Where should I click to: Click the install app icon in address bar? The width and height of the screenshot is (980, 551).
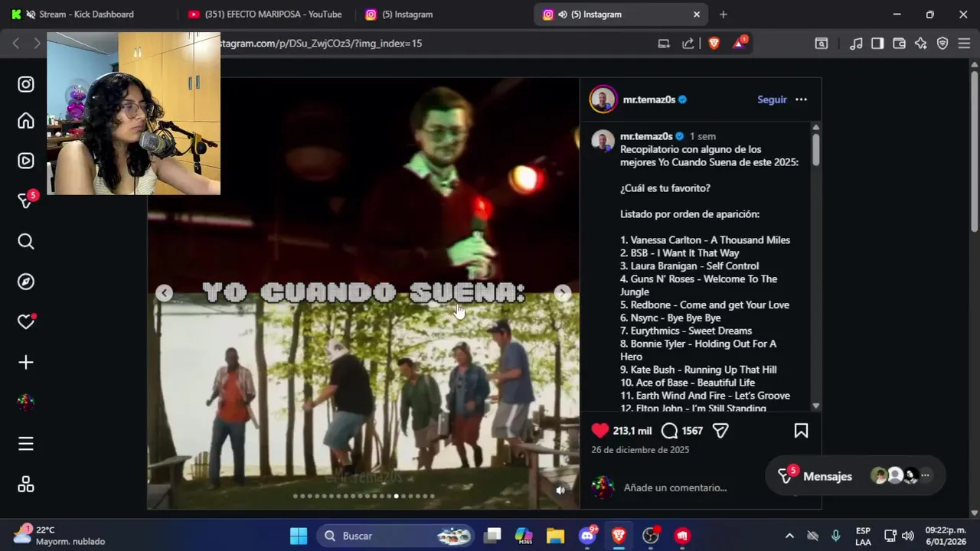(x=664, y=44)
